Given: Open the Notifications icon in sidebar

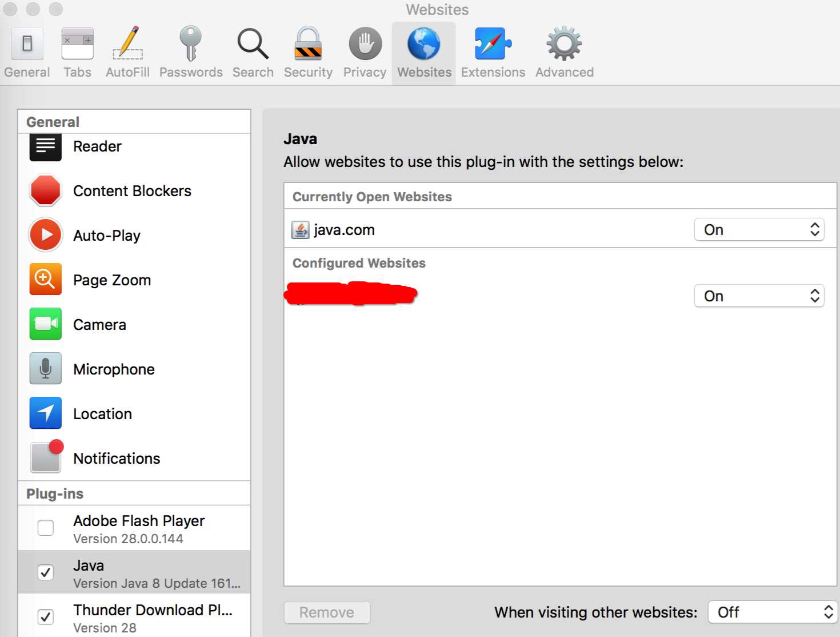Looking at the screenshot, I should point(47,456).
